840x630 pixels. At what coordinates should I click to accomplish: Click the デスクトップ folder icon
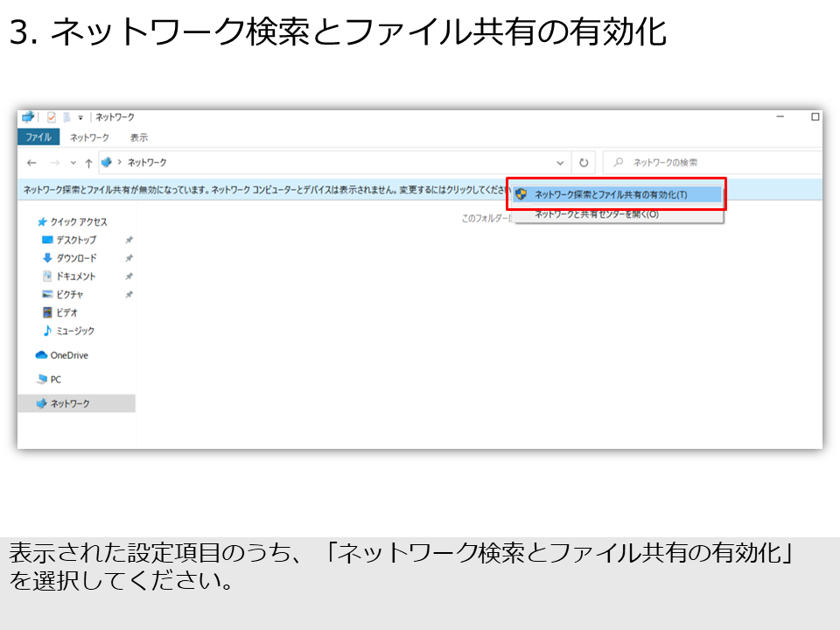pos(47,240)
